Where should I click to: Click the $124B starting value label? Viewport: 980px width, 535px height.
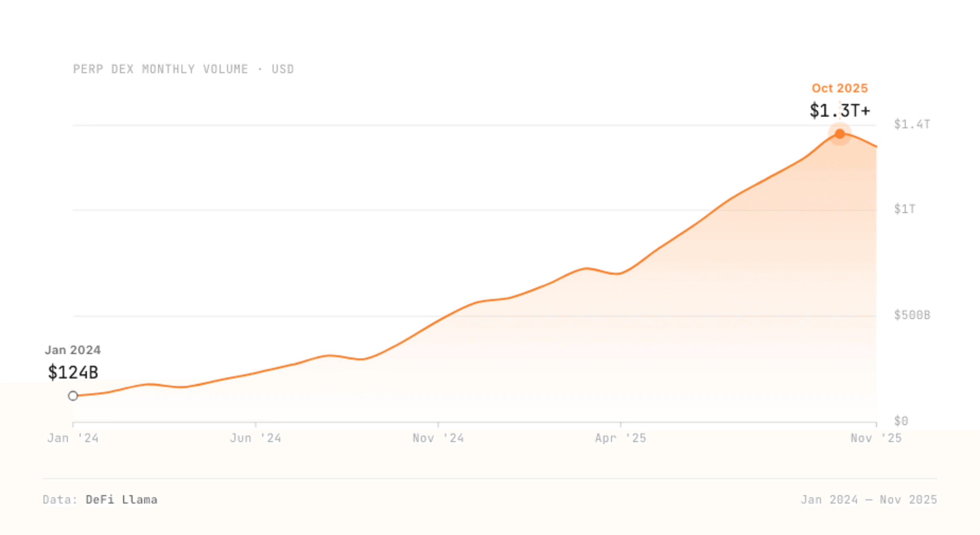[73, 372]
